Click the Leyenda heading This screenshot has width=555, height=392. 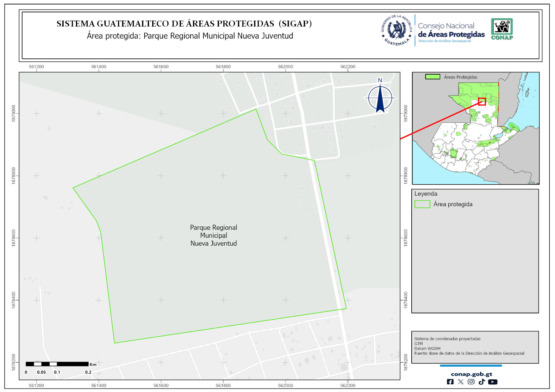pos(426,194)
